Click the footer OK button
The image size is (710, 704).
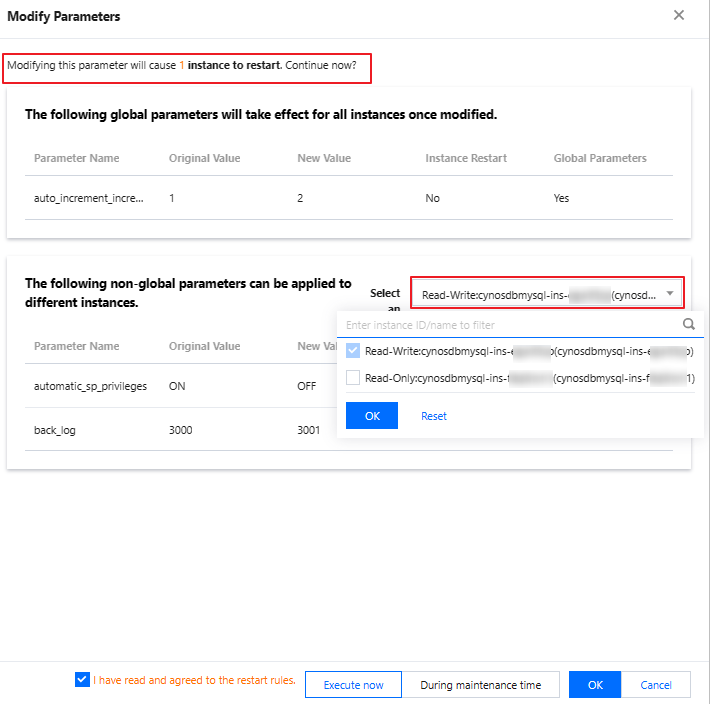pyautogui.click(x=595, y=685)
